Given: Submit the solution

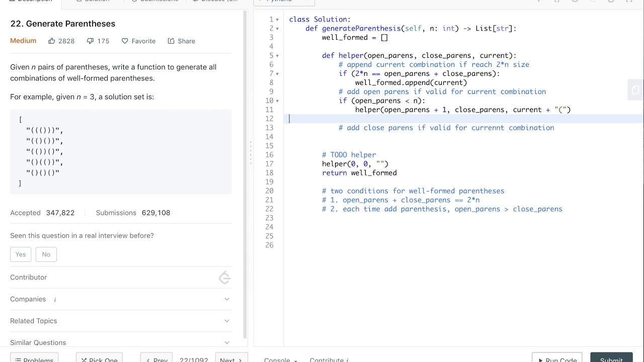Looking at the screenshot, I should (x=611, y=357).
